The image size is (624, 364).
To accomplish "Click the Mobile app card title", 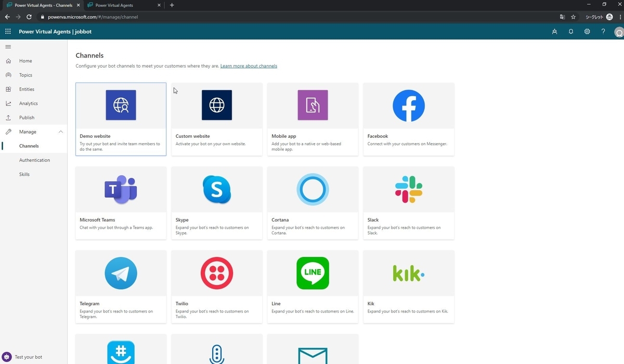I will pos(284,136).
